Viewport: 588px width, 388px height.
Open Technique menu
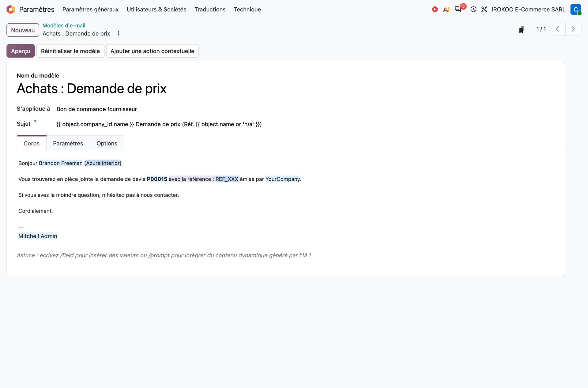tap(247, 9)
